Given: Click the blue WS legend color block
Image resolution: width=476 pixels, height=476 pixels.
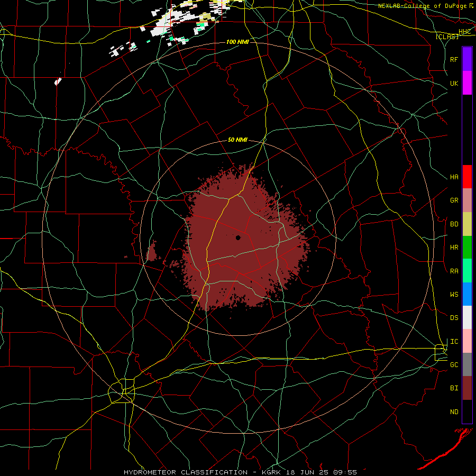Looking at the screenshot, I should point(467,294).
